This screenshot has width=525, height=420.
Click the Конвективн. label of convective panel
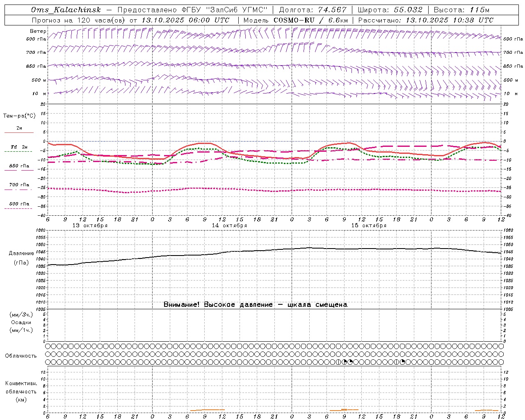click(21, 383)
